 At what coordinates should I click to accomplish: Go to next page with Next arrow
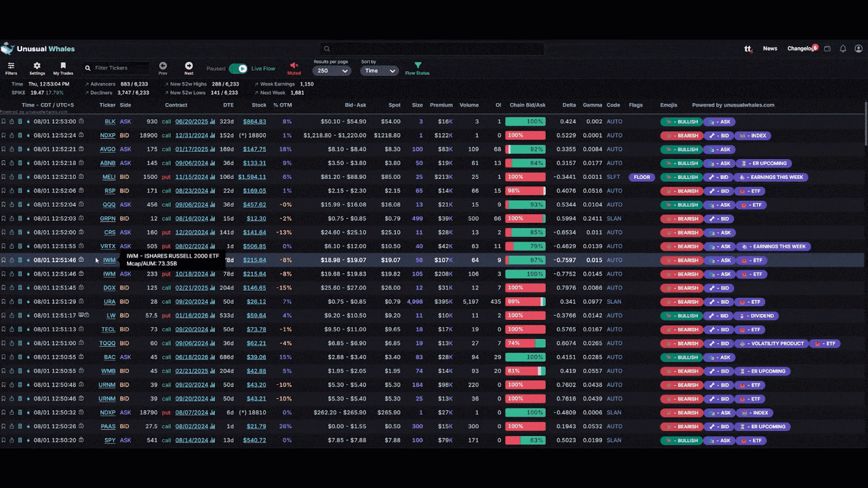(189, 66)
